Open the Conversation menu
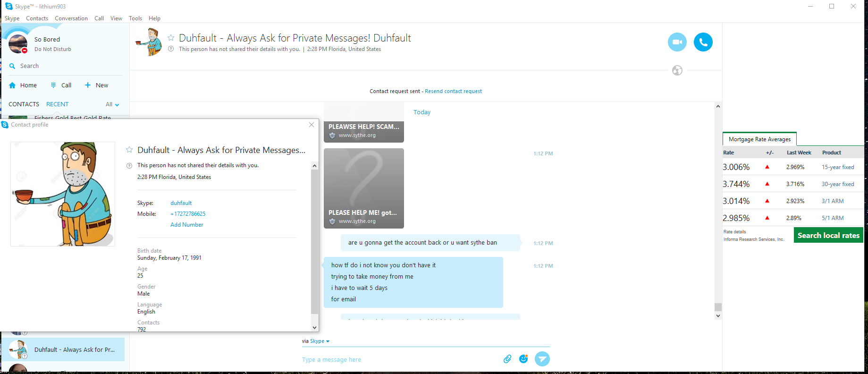This screenshot has height=374, width=868. coord(71,18)
